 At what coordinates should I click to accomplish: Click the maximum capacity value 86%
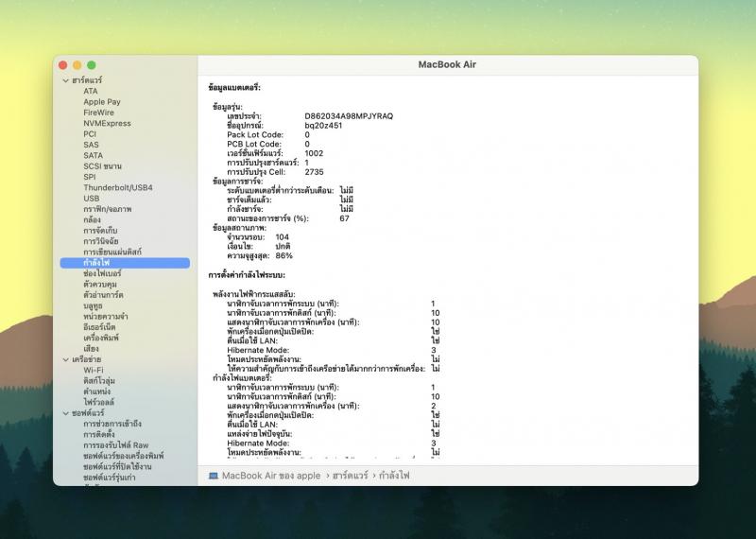coord(284,255)
